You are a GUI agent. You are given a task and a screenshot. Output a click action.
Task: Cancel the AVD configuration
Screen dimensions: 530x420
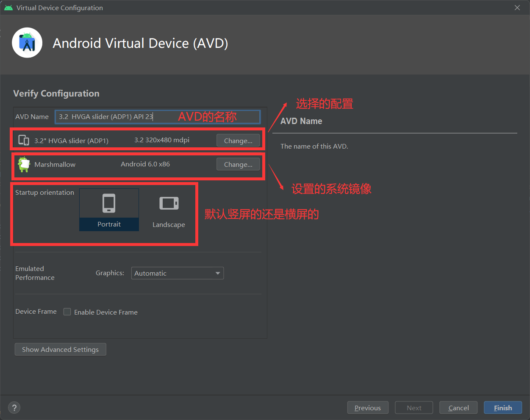[458, 408]
